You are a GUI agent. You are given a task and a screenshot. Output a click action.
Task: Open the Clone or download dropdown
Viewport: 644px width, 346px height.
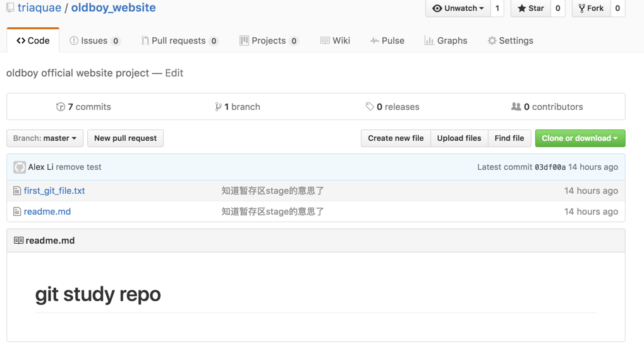point(580,138)
